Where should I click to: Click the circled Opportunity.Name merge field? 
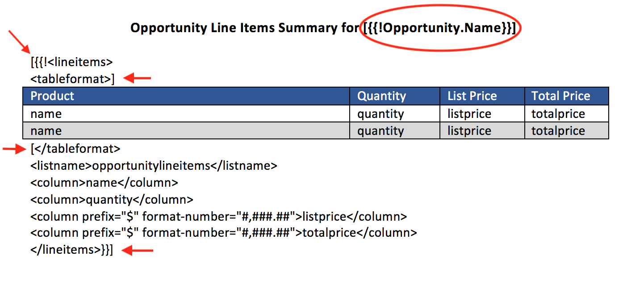(x=440, y=28)
